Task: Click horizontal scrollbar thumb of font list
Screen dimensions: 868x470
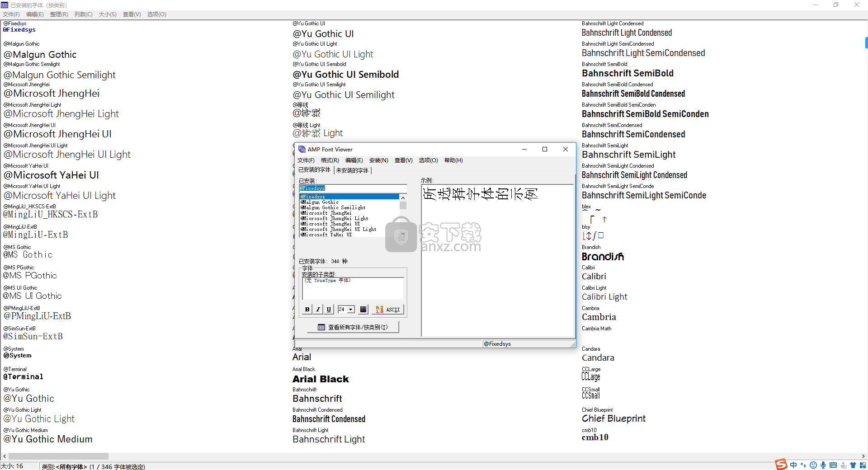Action: click(x=58, y=456)
